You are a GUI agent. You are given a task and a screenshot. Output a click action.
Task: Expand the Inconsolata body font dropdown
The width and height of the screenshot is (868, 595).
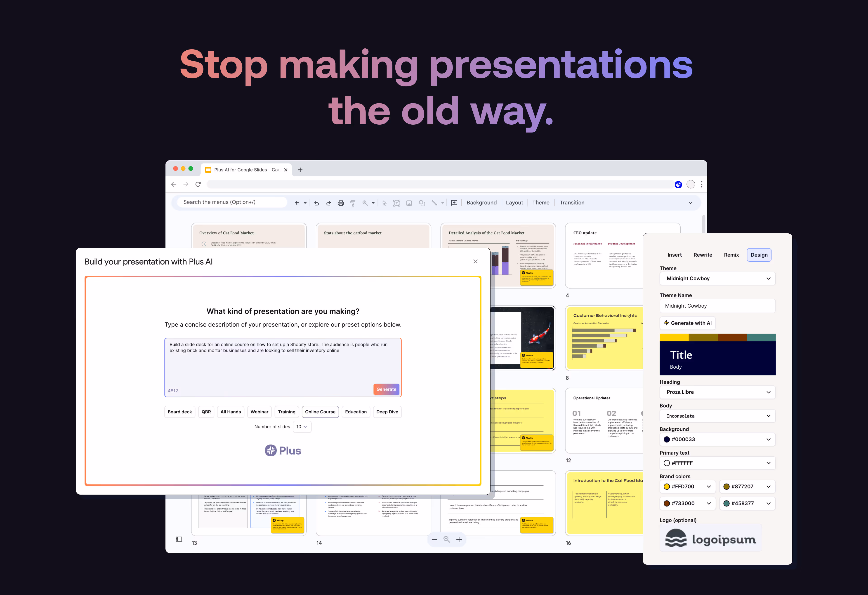pyautogui.click(x=717, y=416)
